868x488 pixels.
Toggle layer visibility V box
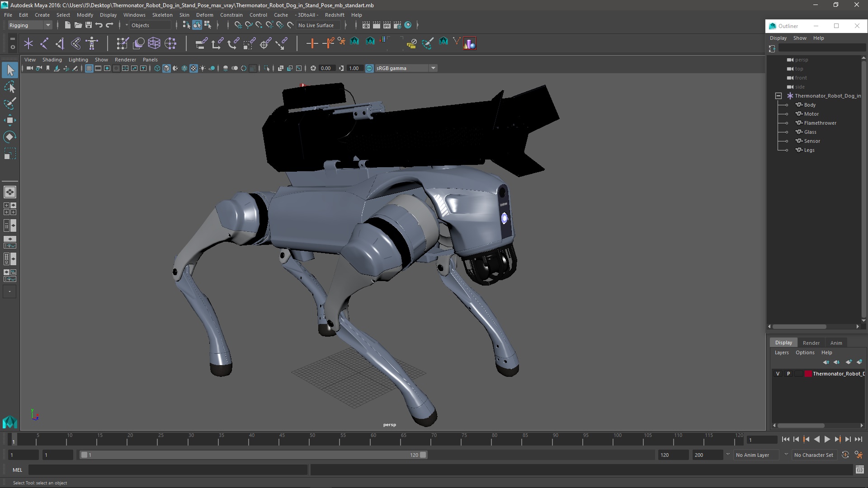click(778, 374)
